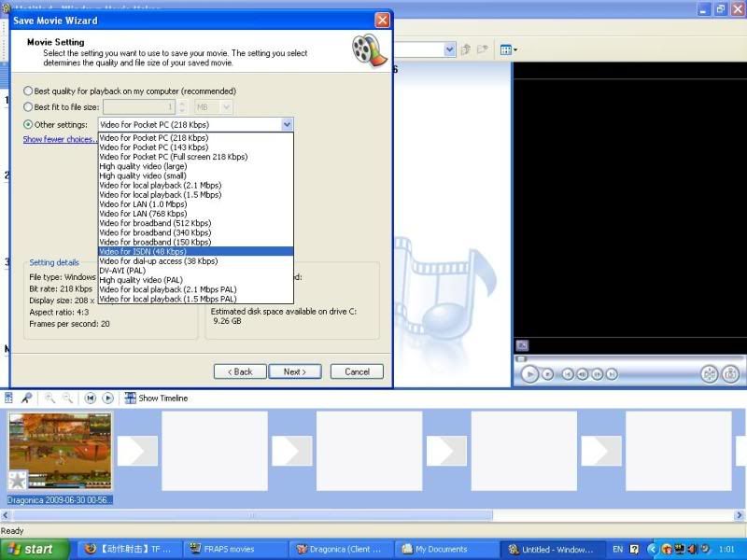Choose High quality video (PAL)
The image size is (747, 560).
coord(195,280)
